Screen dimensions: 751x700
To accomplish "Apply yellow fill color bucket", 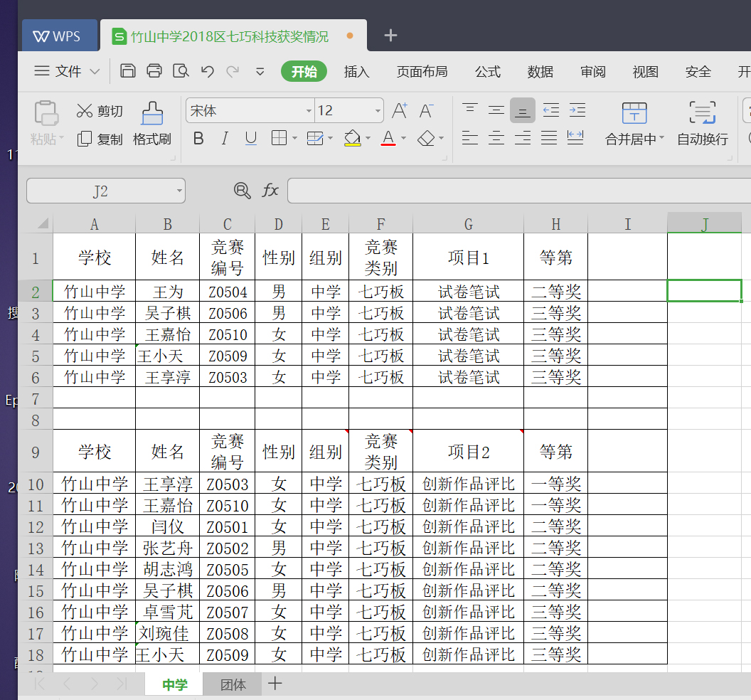I will coord(352,139).
